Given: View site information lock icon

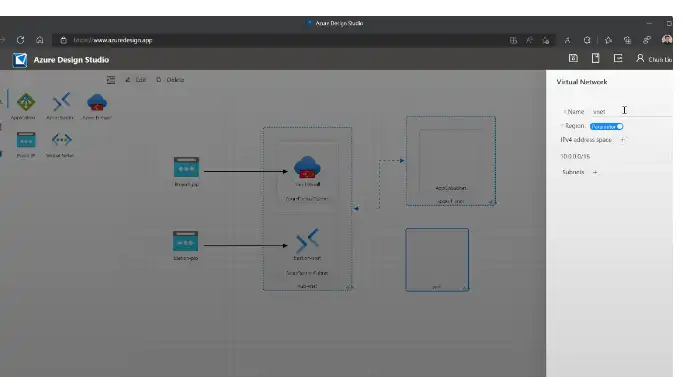Looking at the screenshot, I should (x=64, y=40).
